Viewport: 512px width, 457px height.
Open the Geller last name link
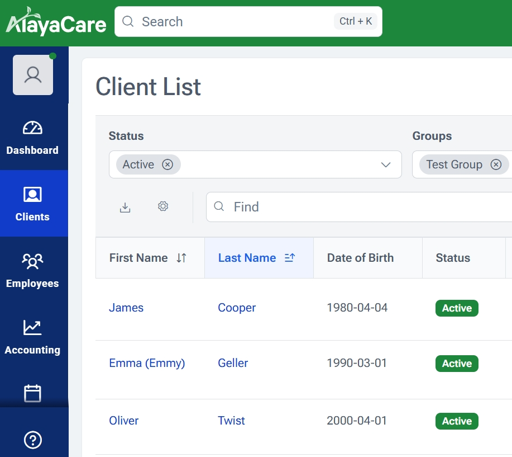[x=233, y=363]
